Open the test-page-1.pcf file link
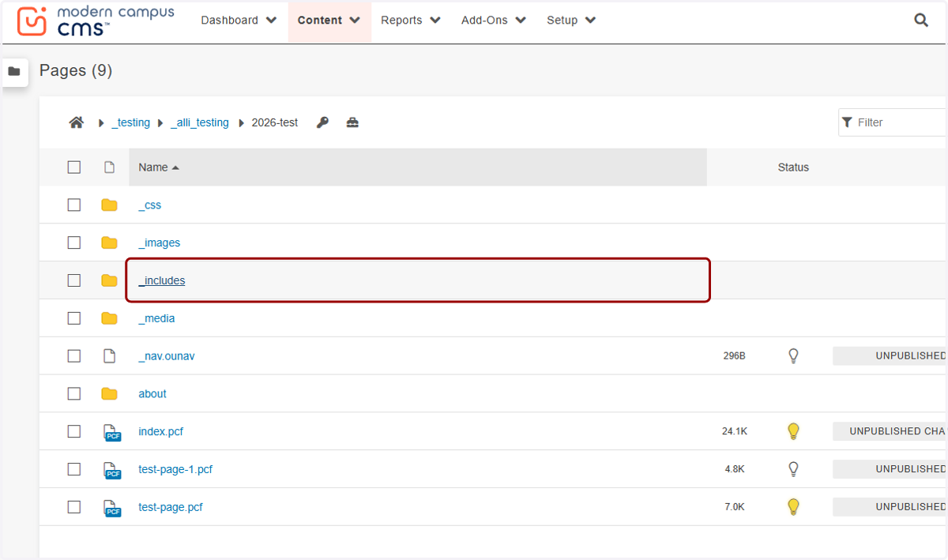Image resolution: width=948 pixels, height=560 pixels. point(175,469)
